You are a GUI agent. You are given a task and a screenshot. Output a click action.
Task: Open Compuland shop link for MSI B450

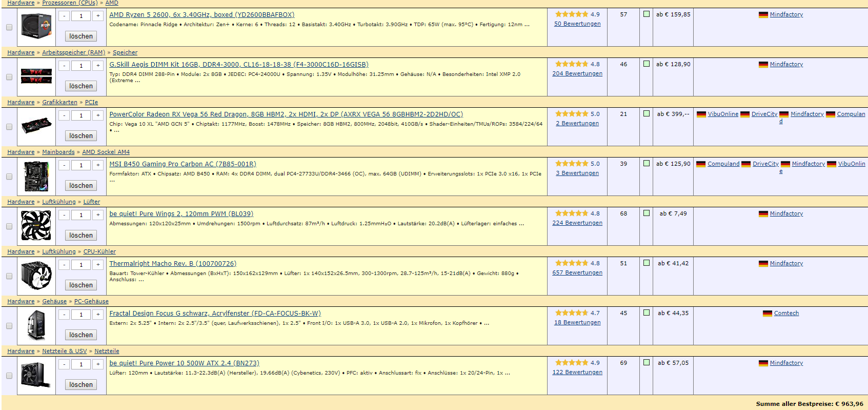click(723, 164)
